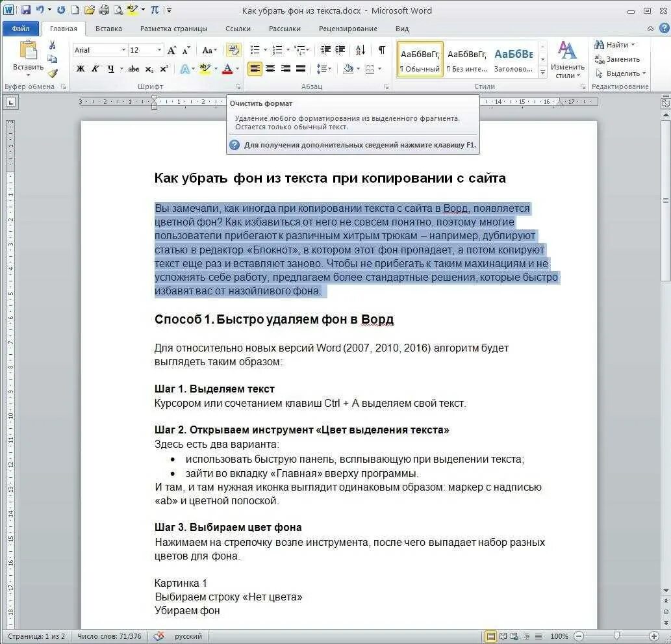Expand the numbered list options arrow
The height and width of the screenshot is (644, 671).
pos(288,50)
